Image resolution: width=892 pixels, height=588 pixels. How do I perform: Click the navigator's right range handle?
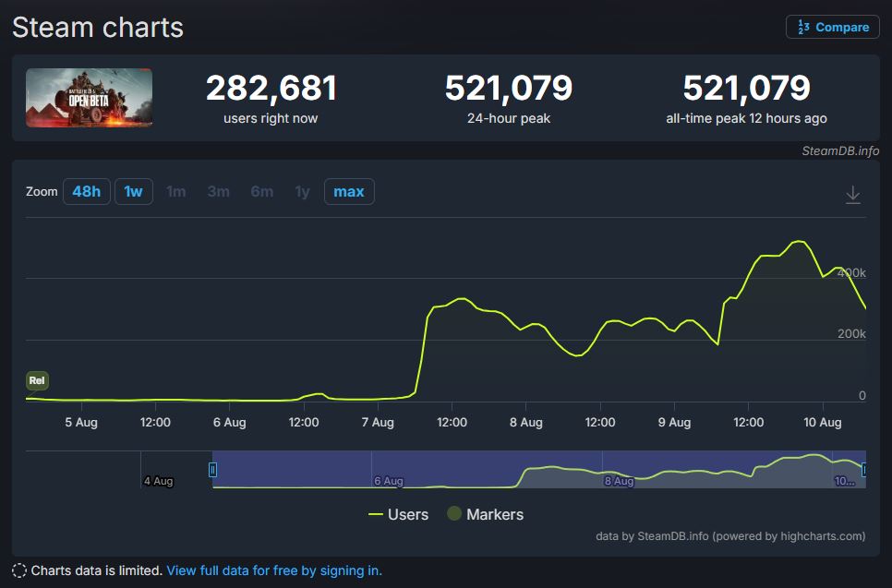[864, 470]
